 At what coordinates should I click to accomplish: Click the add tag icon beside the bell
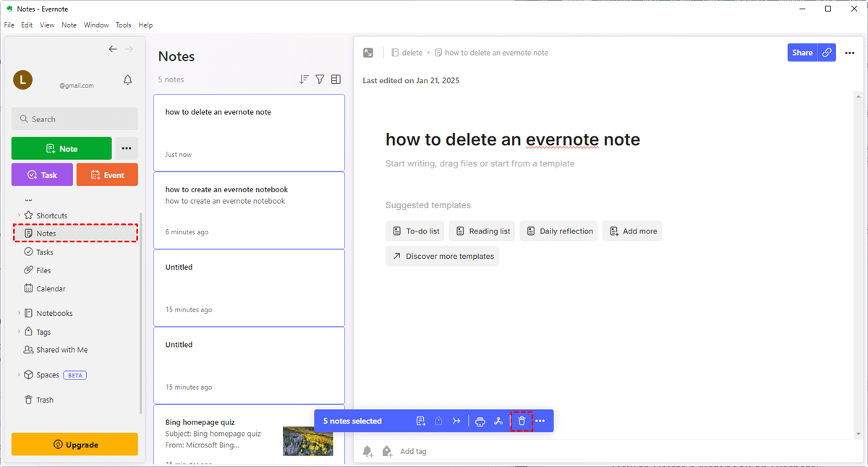[x=387, y=451]
